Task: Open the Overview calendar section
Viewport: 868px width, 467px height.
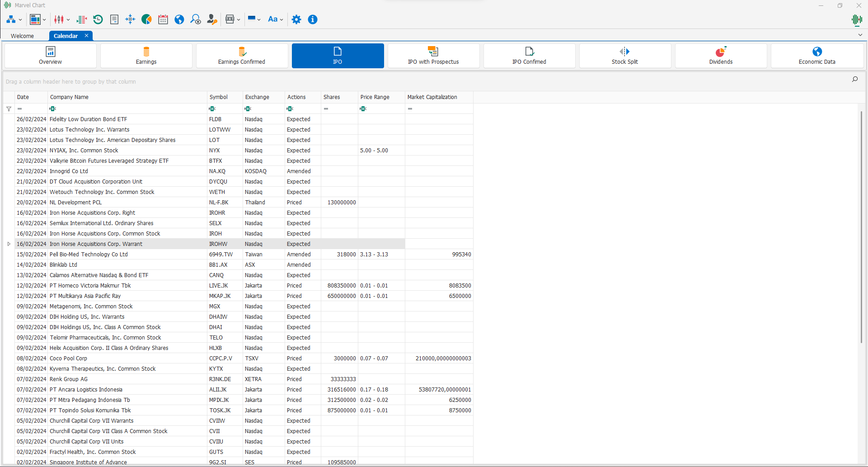Action: tap(51, 56)
